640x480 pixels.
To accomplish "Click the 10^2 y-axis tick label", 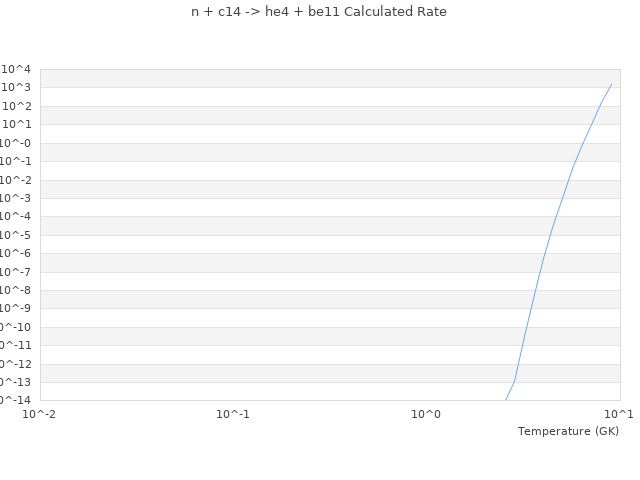I will 16,106.
